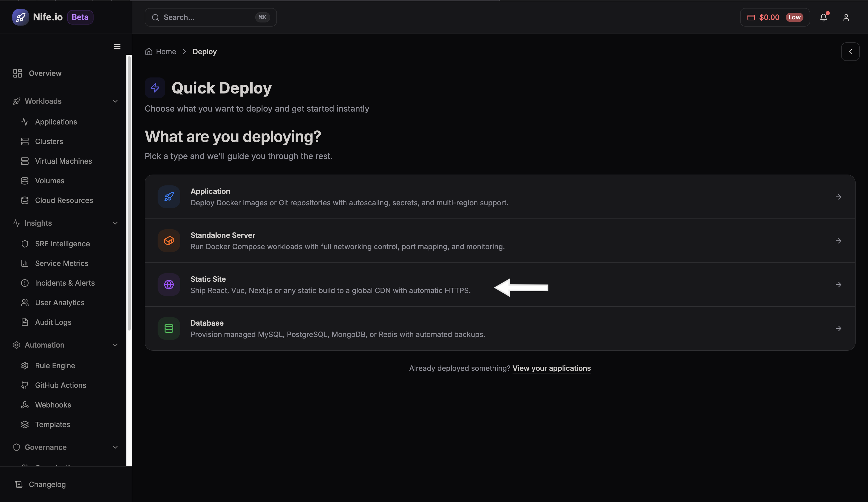Click the Database icon
Image resolution: width=868 pixels, height=502 pixels.
169,328
